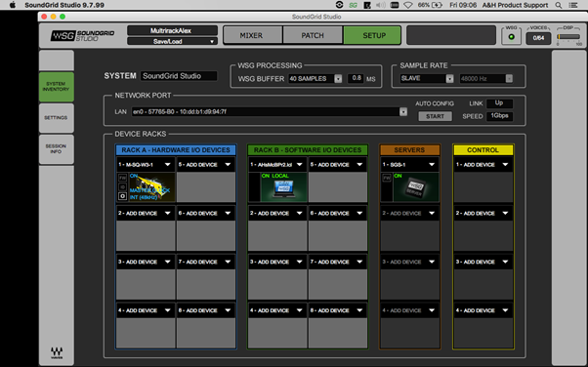This screenshot has width=588, height=367.
Task: Click the Waves logo at the bottom of the sidebar
Action: 57,352
